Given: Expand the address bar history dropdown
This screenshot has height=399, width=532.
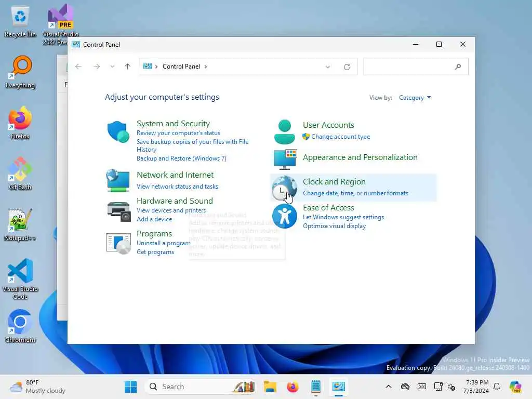Looking at the screenshot, I should (x=328, y=67).
